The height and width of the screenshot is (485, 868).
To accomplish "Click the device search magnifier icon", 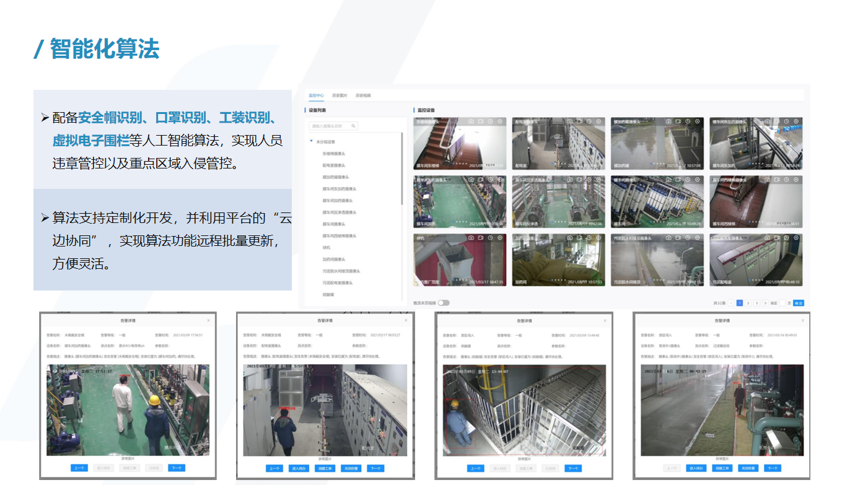I will point(354,126).
